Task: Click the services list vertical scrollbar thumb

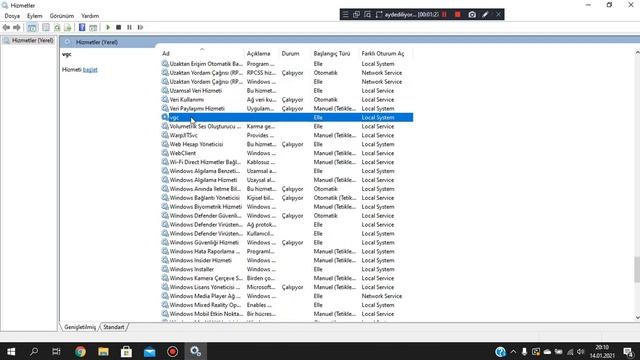Action: point(637,269)
